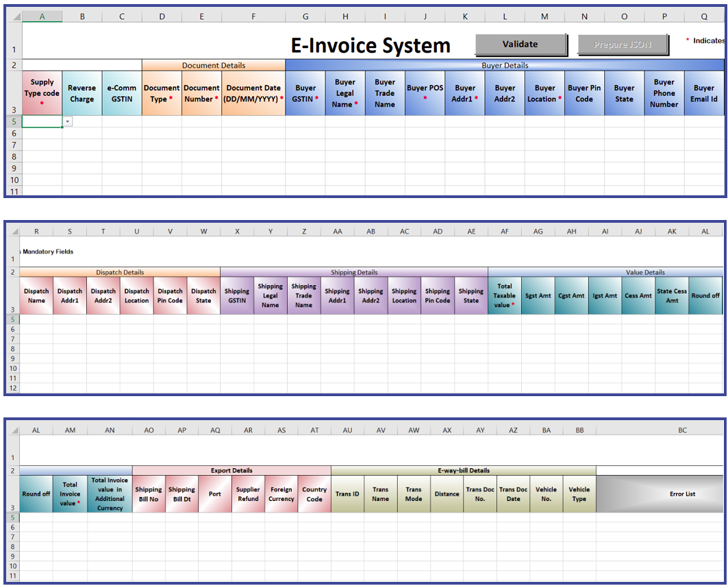
Task: Select the Vehicle Type header cell
Action: (x=579, y=493)
